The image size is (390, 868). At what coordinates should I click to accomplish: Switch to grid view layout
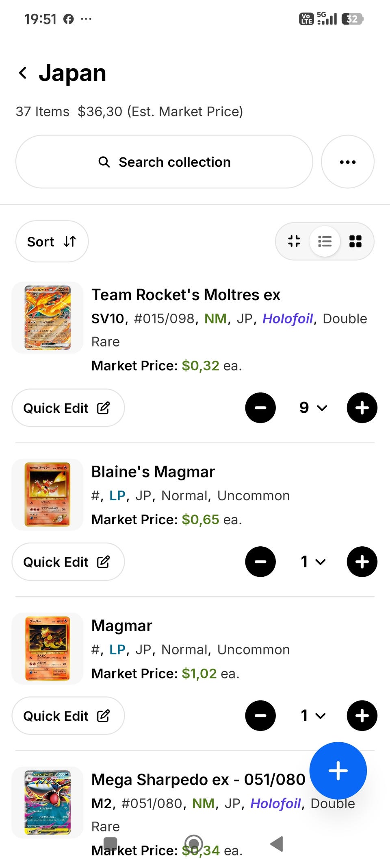click(355, 241)
